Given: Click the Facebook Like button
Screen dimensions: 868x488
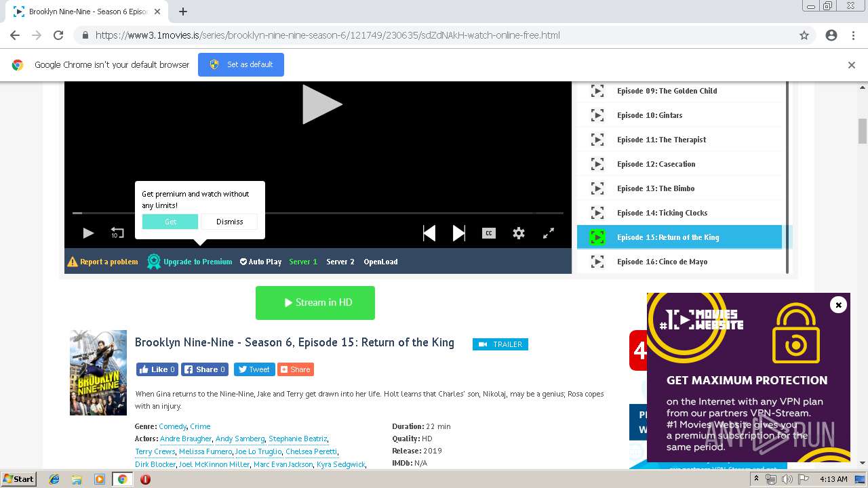Looking at the screenshot, I should coord(157,369).
